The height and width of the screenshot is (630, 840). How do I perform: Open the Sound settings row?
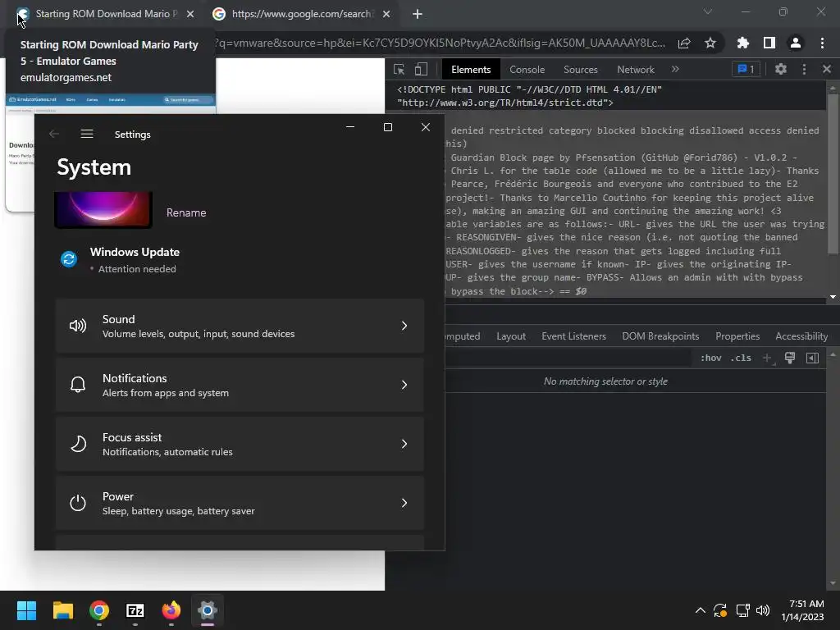click(240, 326)
